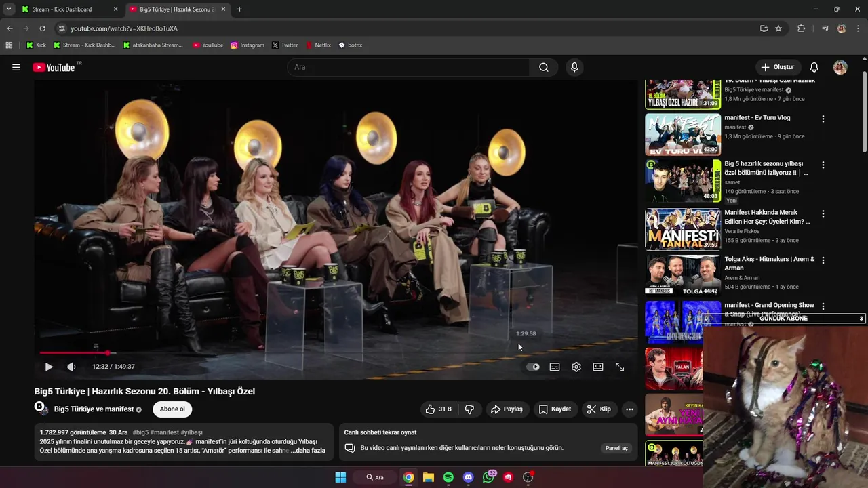Image resolution: width=868 pixels, height=488 pixels.
Task: Play the video with the play button
Action: pos(49,367)
